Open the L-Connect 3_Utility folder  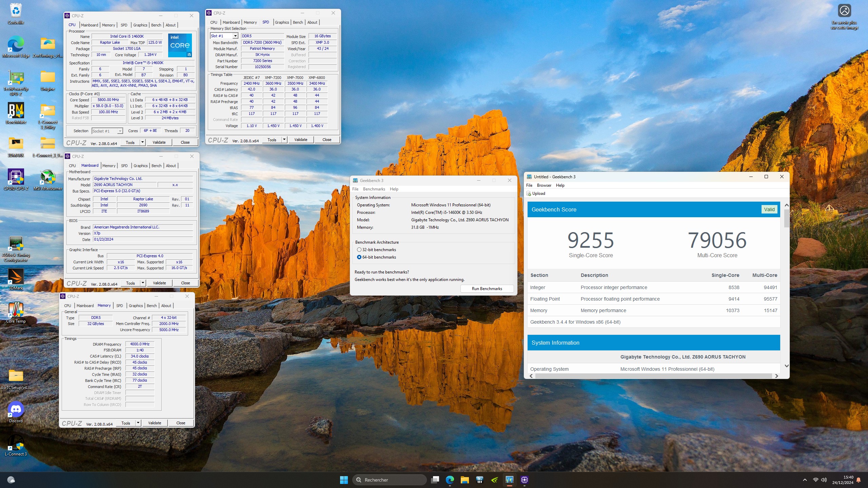pos(47,116)
